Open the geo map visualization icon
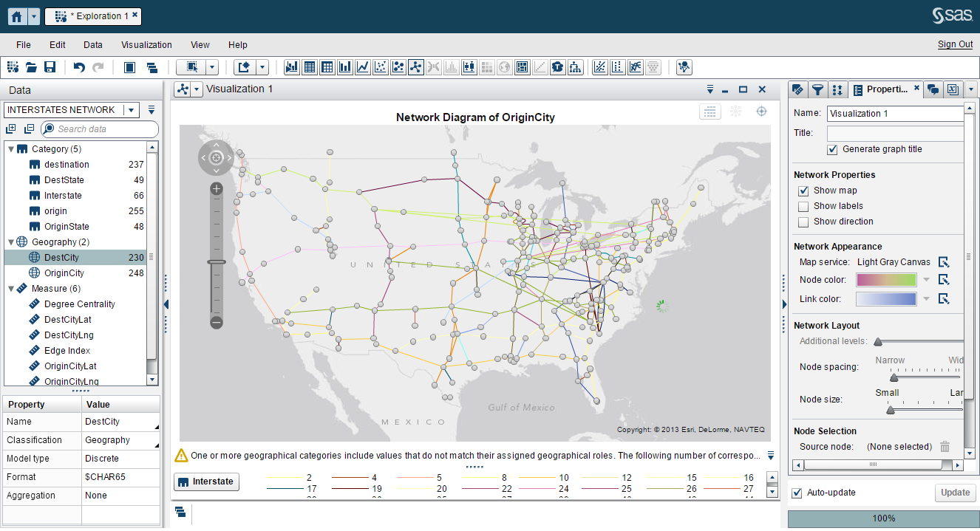Screen dimensions: 980x531 pos(503,66)
